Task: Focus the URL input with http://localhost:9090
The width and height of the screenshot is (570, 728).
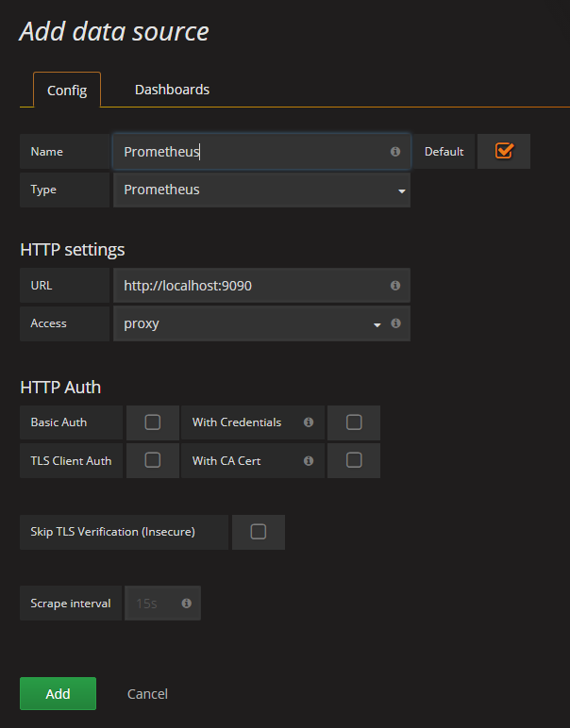Action: (x=261, y=286)
